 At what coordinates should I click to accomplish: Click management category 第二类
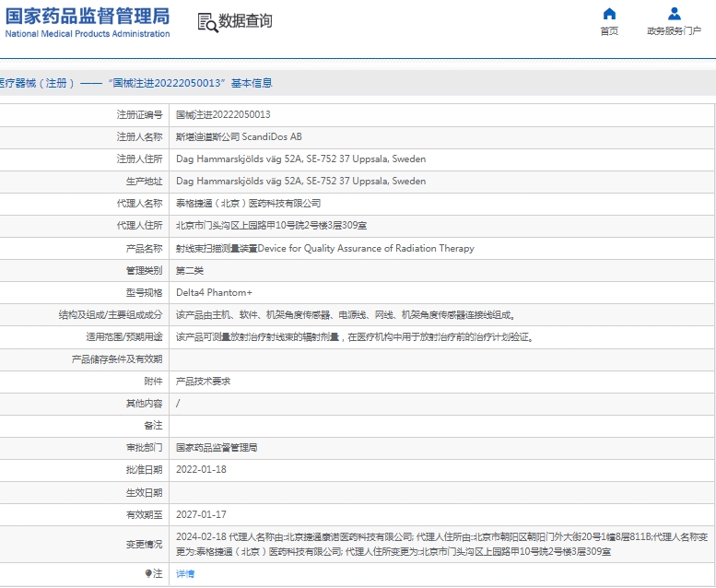[190, 270]
